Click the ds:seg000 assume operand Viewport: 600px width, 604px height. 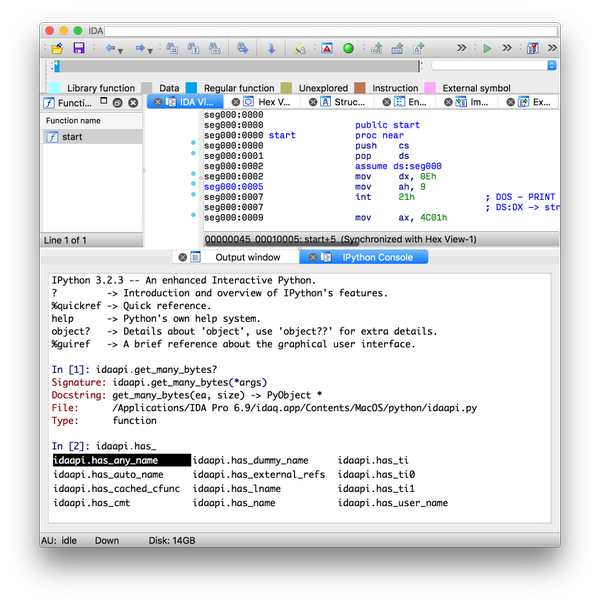417,166
